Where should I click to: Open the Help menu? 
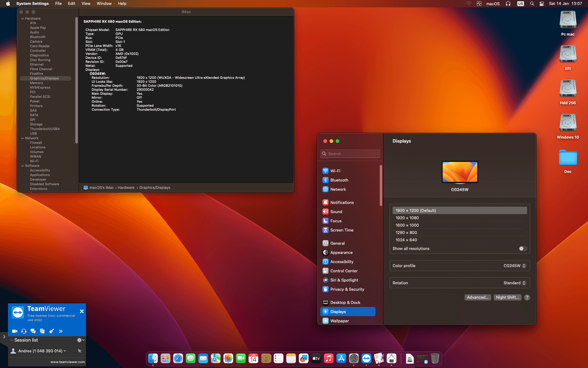point(122,4)
